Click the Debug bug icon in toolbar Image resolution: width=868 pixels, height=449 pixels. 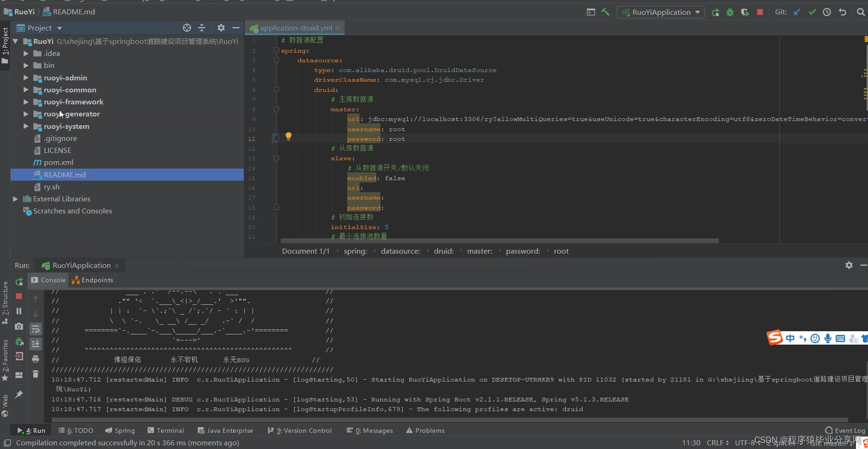(x=730, y=12)
